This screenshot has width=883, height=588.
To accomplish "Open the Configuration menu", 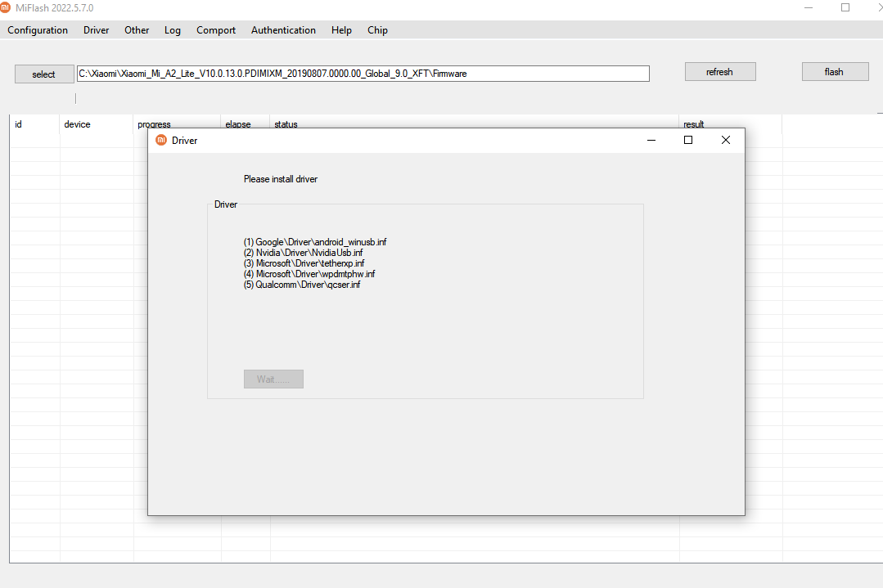I will click(38, 30).
